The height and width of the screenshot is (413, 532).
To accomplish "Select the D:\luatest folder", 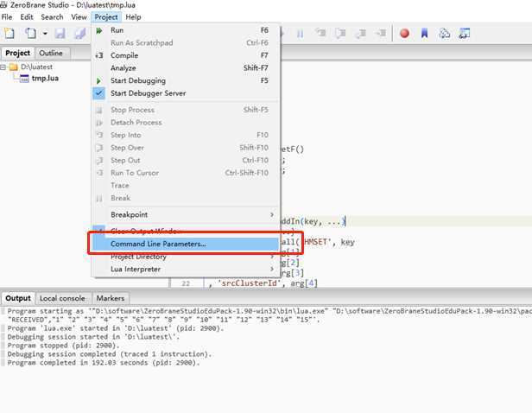I will [36, 67].
